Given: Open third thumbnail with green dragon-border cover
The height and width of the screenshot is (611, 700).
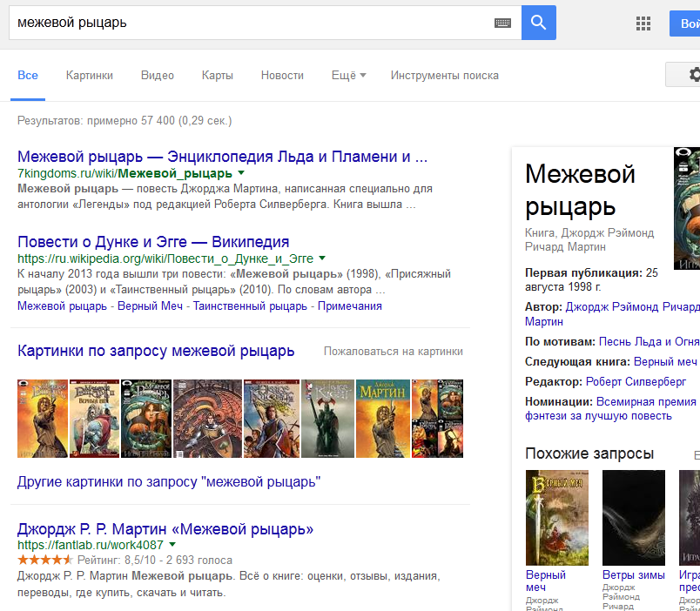Looking at the screenshot, I should [x=146, y=419].
